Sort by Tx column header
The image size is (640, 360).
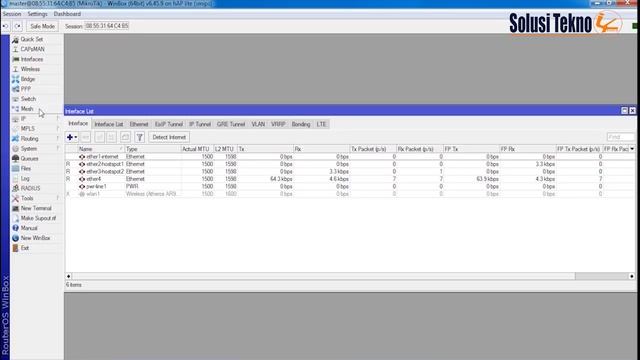[265, 149]
